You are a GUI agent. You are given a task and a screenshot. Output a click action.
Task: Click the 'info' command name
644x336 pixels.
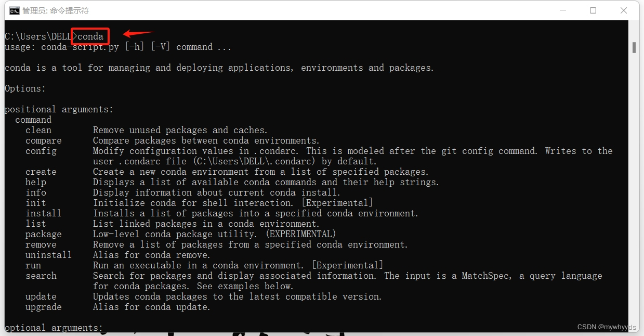tap(36, 192)
